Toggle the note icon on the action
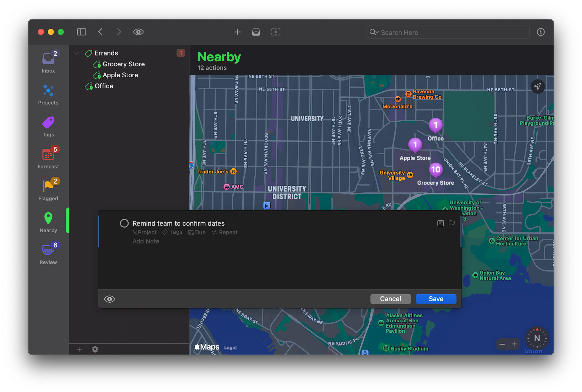The image size is (582, 392). [441, 223]
